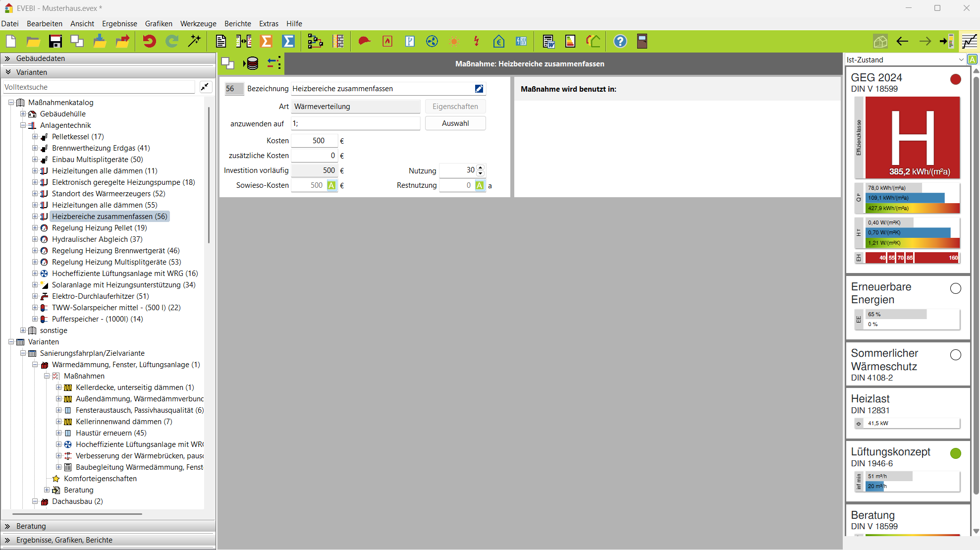The image size is (980, 550).
Task: Expand the Gebäudedaten panel section
Action: coord(8,58)
